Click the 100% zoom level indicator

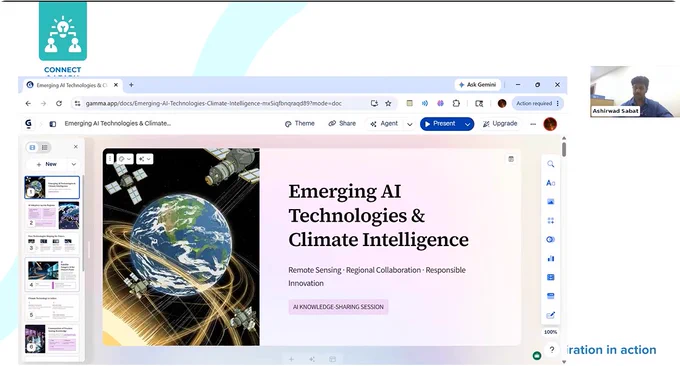pos(550,332)
